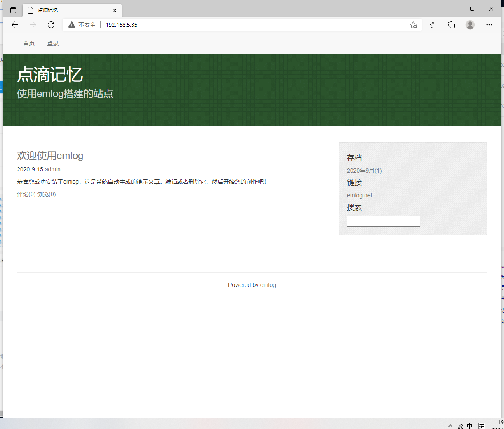The width and height of the screenshot is (504, 429).
Task: Open the Settings and more ellipsis menu
Action: tap(489, 25)
